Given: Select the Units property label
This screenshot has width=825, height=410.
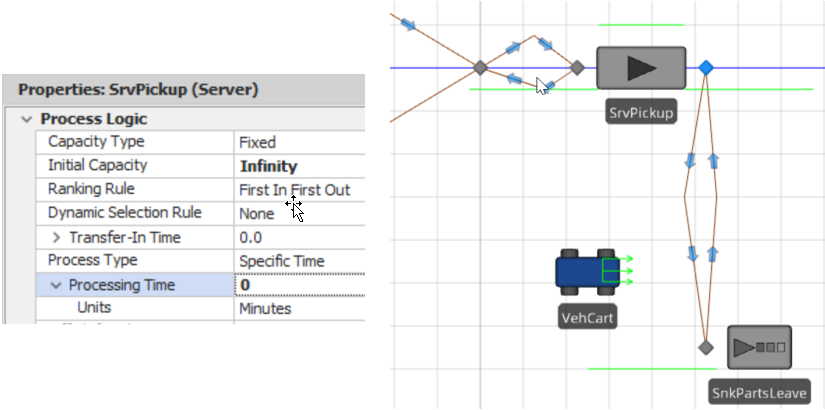Looking at the screenshot, I should pyautogui.click(x=94, y=307).
